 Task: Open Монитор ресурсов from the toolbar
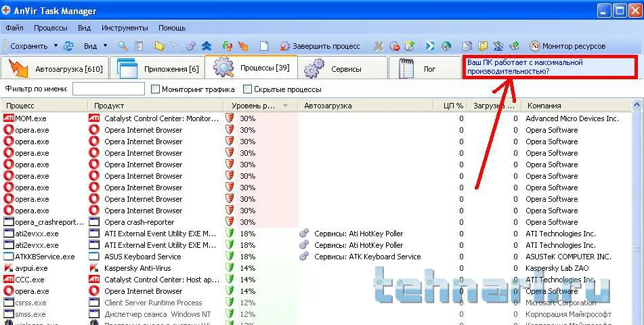click(567, 46)
